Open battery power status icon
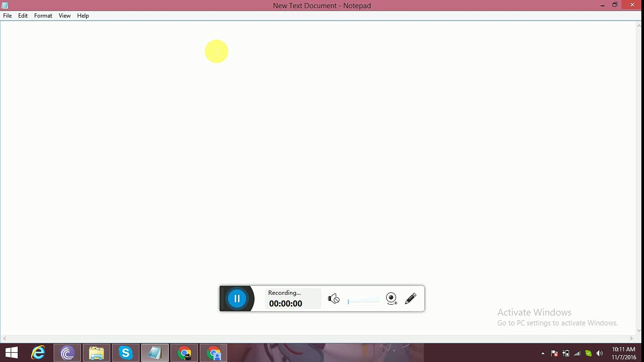Viewport: 644px width, 362px height. tap(566, 353)
